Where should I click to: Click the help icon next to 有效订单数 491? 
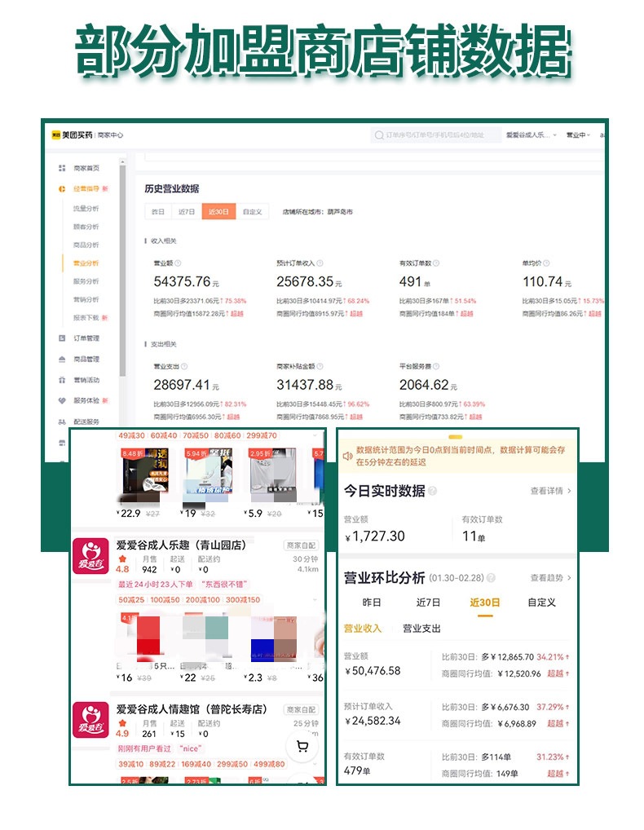(x=436, y=263)
